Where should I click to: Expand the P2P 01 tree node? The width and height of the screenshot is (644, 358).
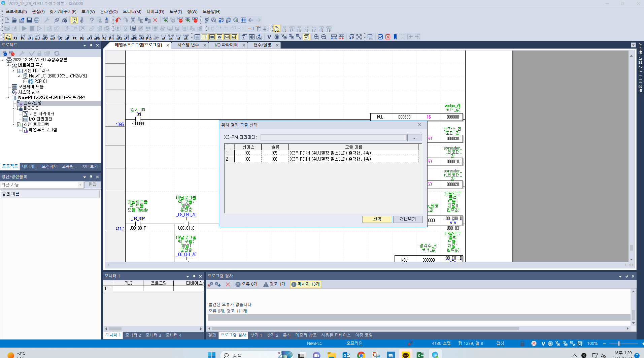tap(24, 82)
